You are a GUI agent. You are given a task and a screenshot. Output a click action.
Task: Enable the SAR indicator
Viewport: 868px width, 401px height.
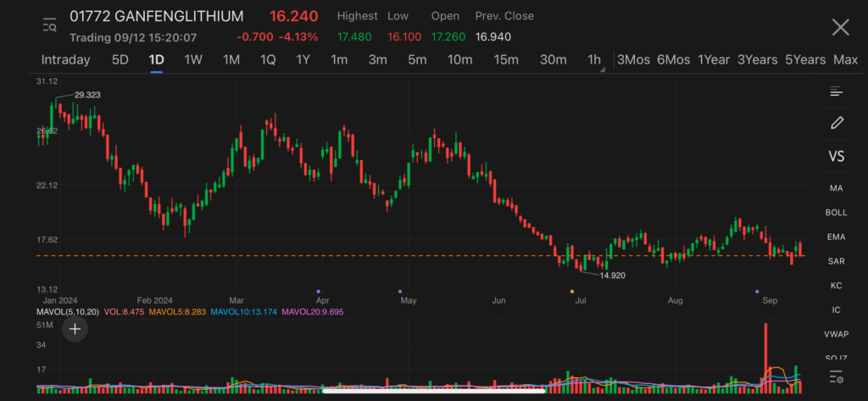tap(837, 261)
